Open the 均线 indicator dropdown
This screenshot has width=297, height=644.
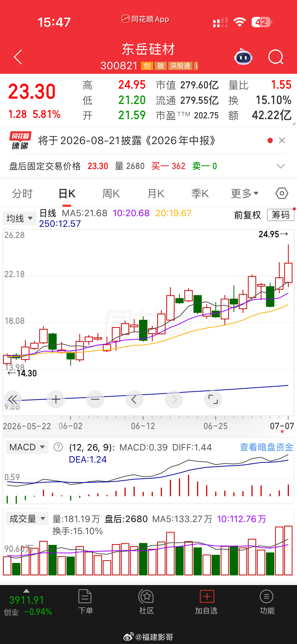click(20, 218)
